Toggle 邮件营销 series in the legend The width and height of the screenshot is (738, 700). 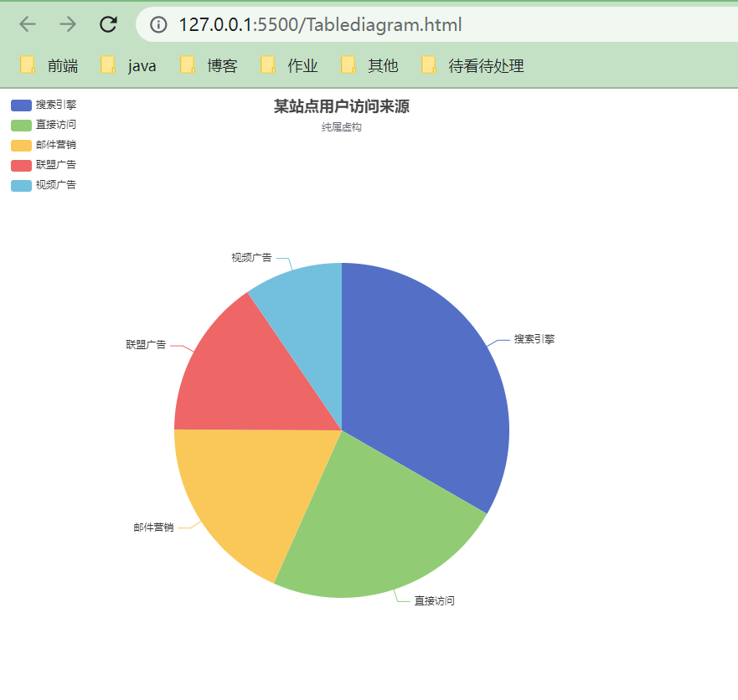click(44, 145)
